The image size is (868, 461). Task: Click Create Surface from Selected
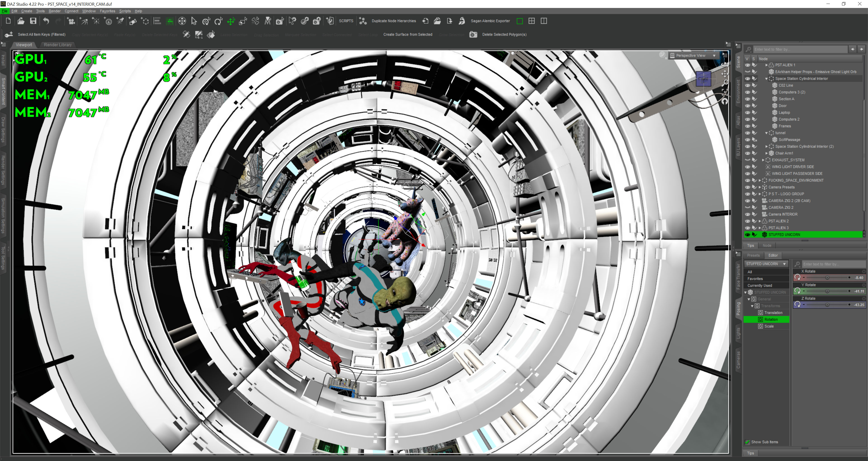[x=408, y=34]
